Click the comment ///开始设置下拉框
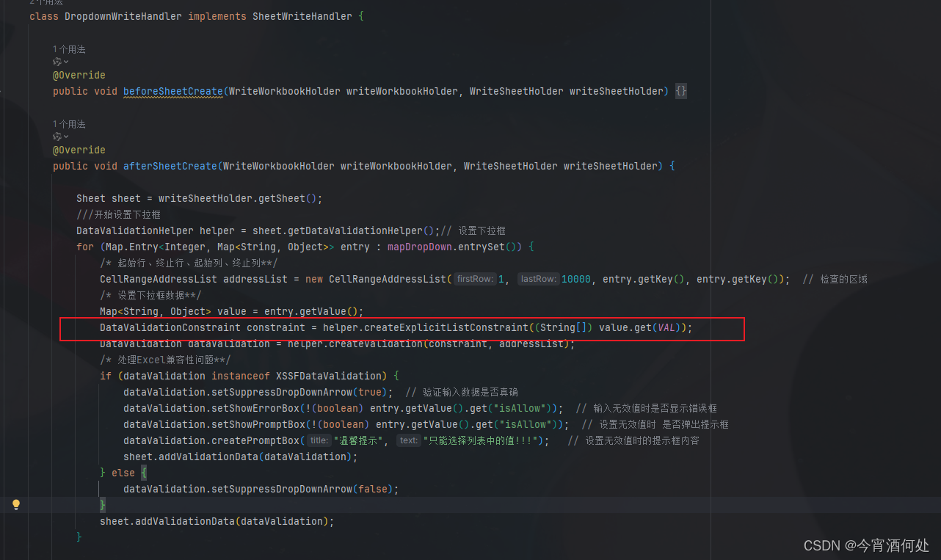 pyautogui.click(x=118, y=214)
